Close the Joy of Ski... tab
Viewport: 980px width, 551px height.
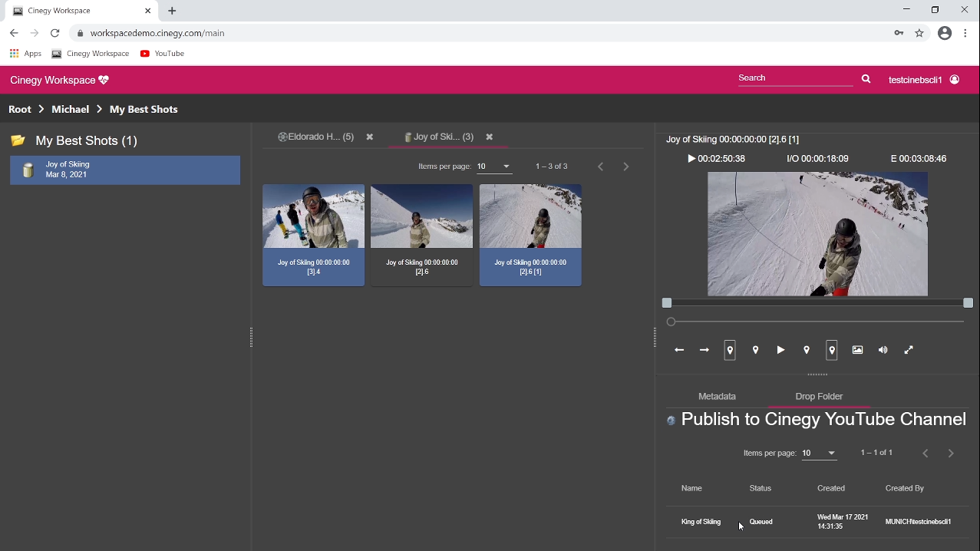[490, 137]
